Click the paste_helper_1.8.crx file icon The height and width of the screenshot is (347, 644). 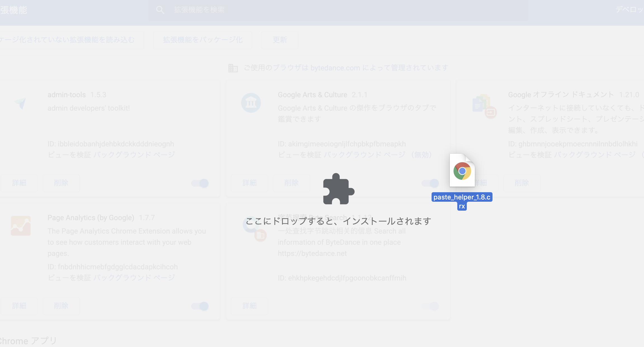tap(462, 170)
